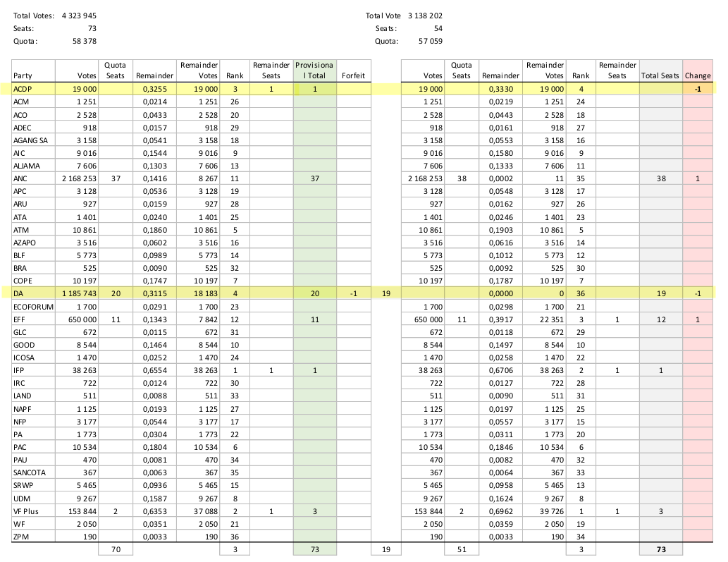
Task: Select ANC remainder value 0,1416
Action: (155, 178)
